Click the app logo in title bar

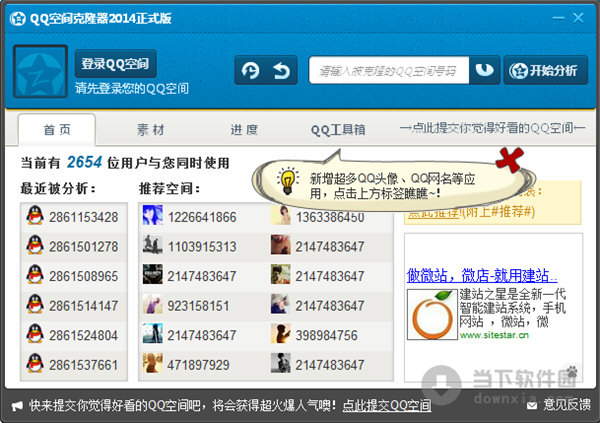18,18
